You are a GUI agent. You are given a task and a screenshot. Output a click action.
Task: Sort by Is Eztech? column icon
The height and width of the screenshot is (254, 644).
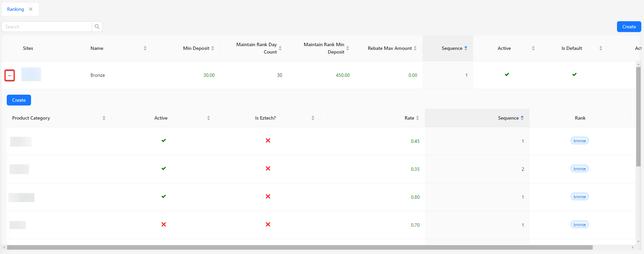[x=313, y=118]
